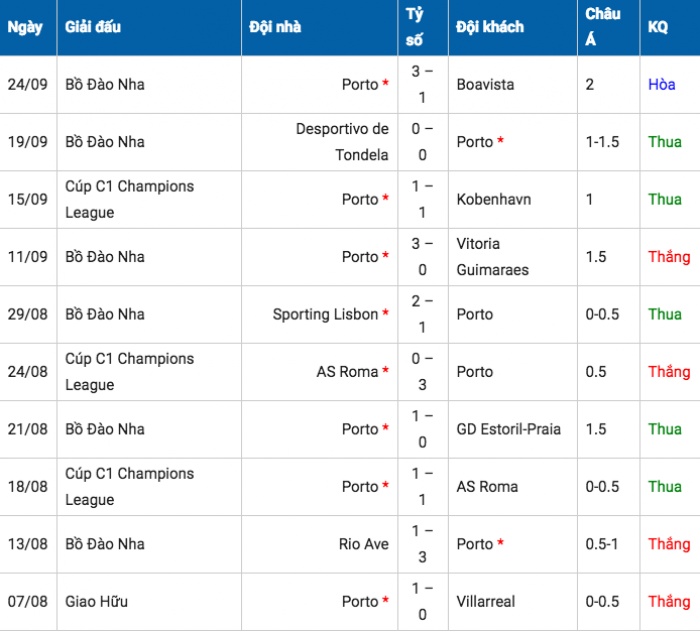Click the 29/08 match date

tap(25, 315)
